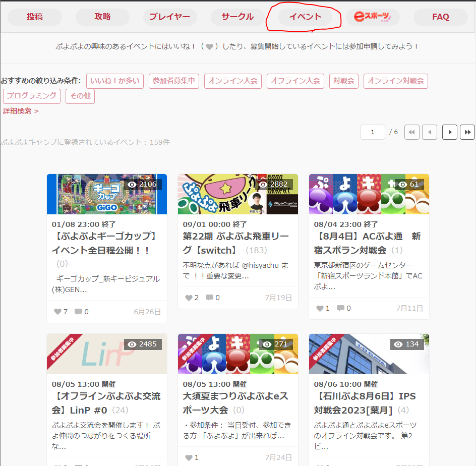The image size is (476, 466).
Task: Click the ギーゴカップ_新キービジュアル description
Action: pos(106,284)
